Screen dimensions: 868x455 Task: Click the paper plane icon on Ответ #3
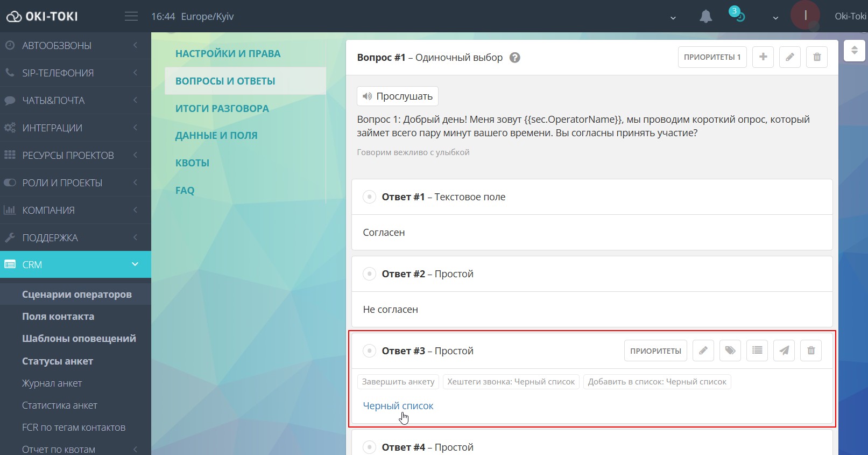784,351
